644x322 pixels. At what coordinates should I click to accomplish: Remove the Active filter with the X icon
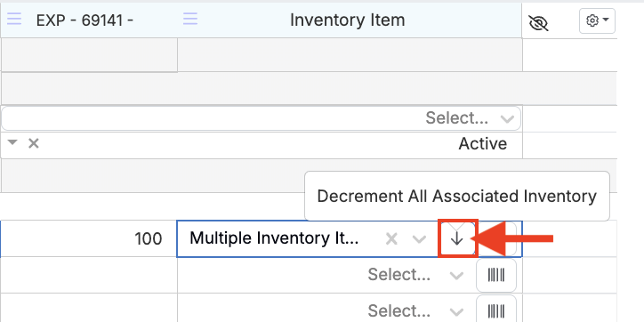point(33,143)
